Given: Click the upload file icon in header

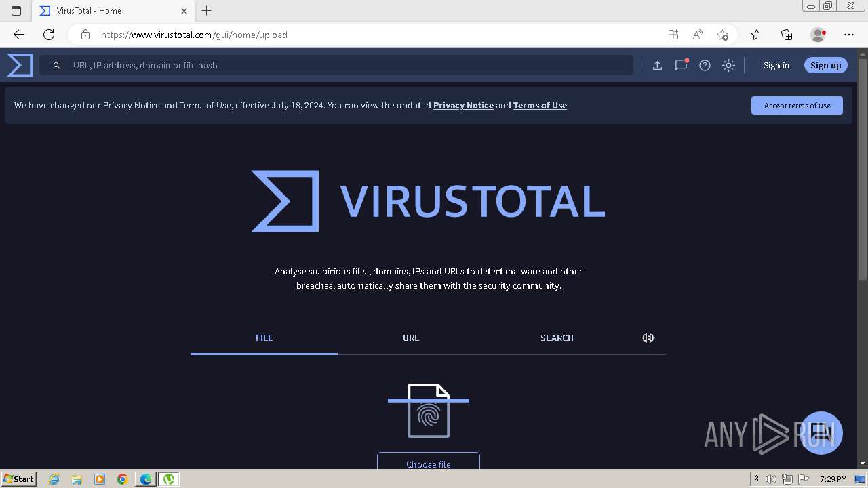Looking at the screenshot, I should pos(657,65).
